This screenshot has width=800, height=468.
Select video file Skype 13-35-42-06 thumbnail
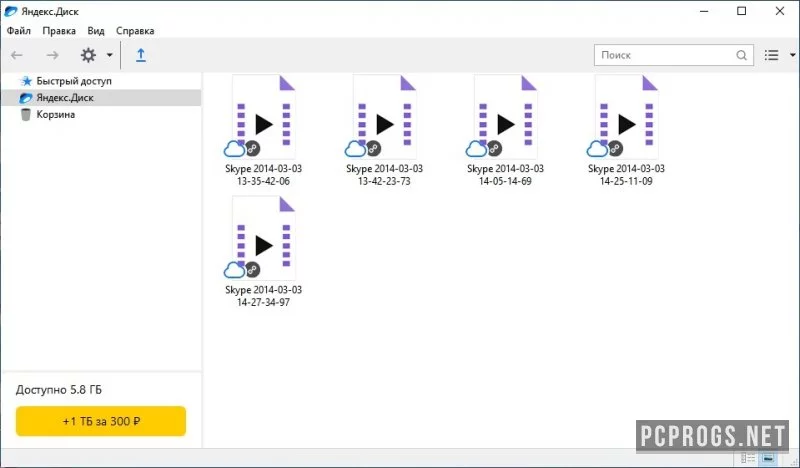(264, 117)
